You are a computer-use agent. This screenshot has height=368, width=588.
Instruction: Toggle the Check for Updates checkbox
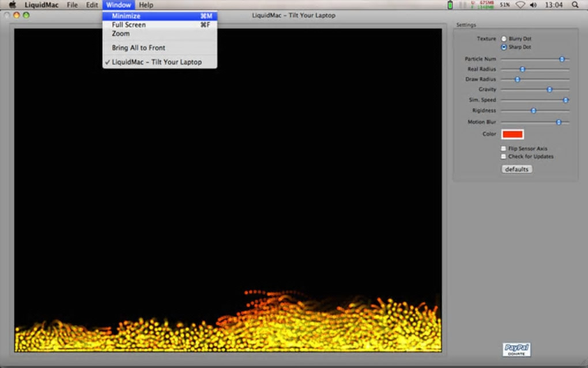pos(504,156)
